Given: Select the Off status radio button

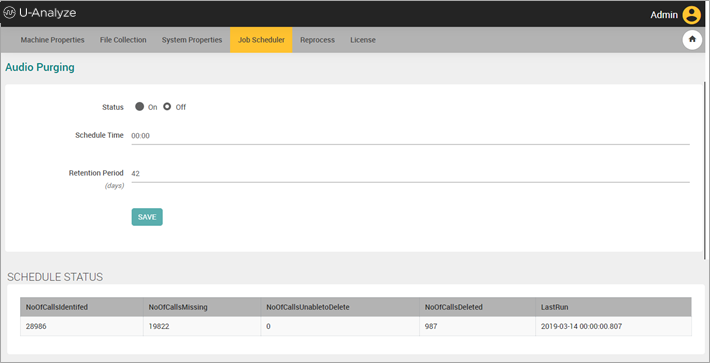Looking at the screenshot, I should coord(167,107).
